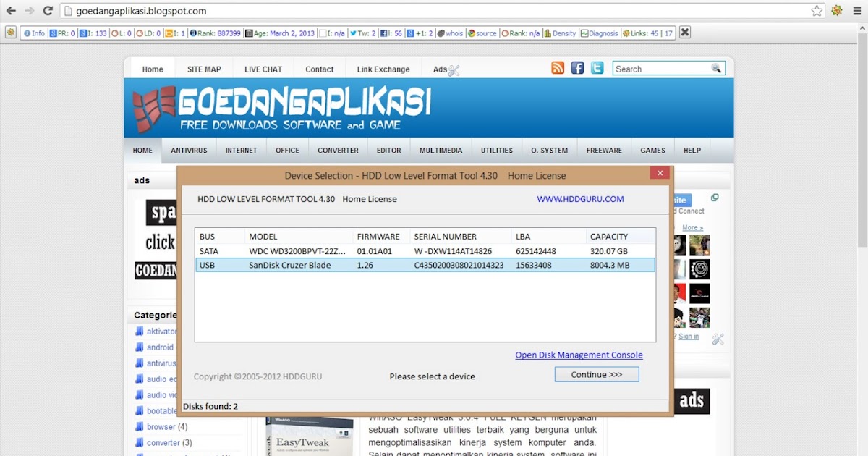Image resolution: width=868 pixels, height=456 pixels.
Task: Click the wrench icon beside Ads tab
Action: tap(454, 70)
